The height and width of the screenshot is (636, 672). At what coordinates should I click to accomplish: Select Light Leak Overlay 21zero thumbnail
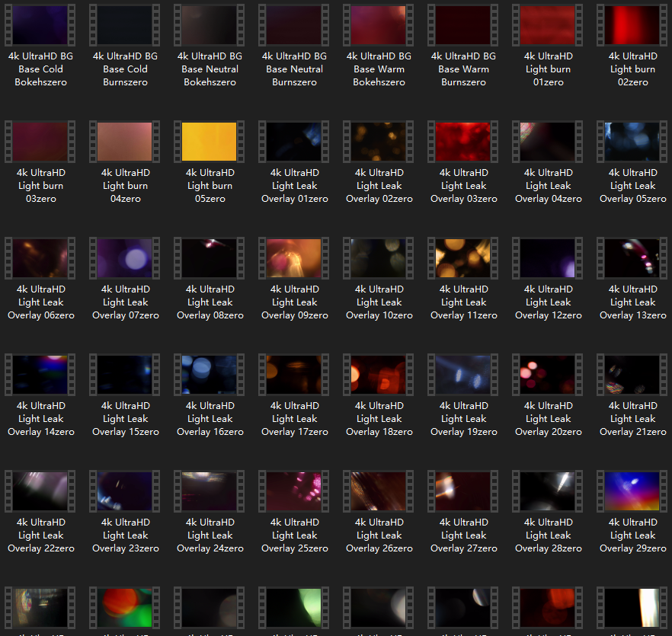click(632, 375)
